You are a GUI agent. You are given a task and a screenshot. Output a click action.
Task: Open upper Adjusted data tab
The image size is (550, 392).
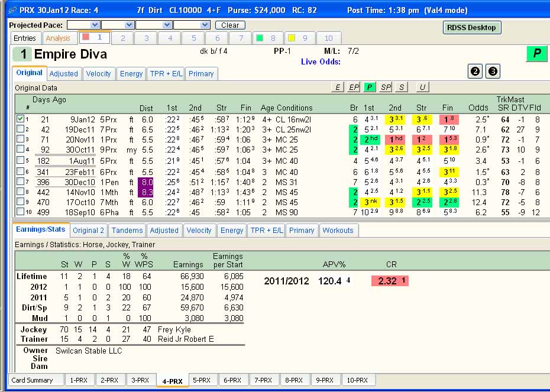coord(63,74)
